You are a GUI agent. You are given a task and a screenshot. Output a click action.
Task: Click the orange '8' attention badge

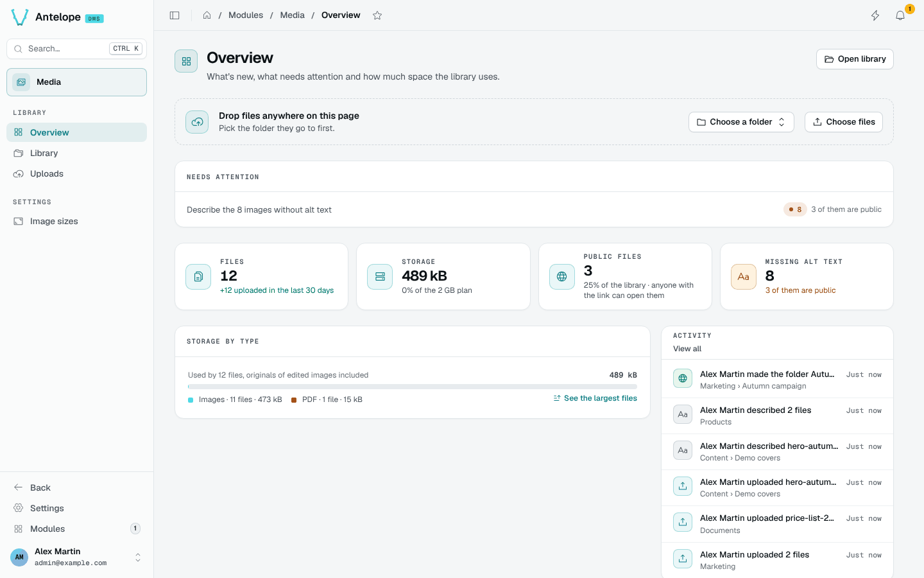pos(795,209)
